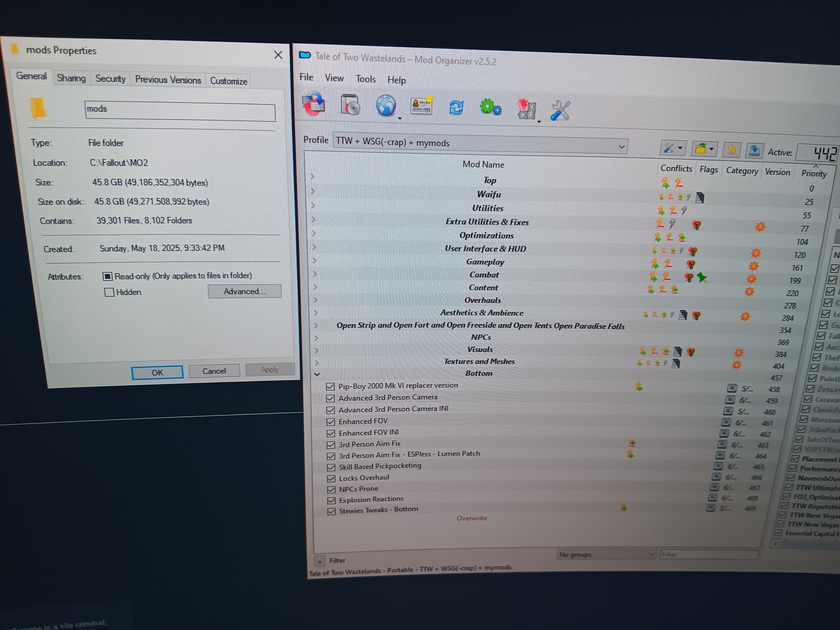Image resolution: width=840 pixels, height=630 pixels.
Task: Toggle Explosion Reactions checkbox
Action: (332, 500)
